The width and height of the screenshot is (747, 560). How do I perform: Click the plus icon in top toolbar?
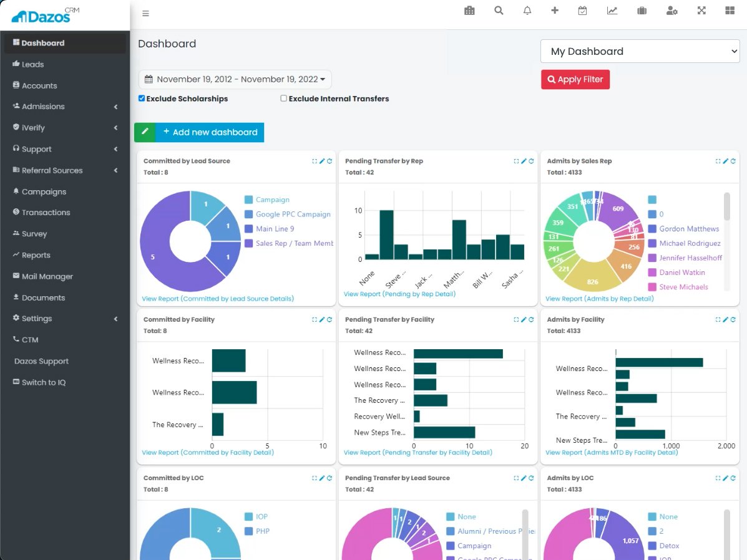pyautogui.click(x=555, y=11)
